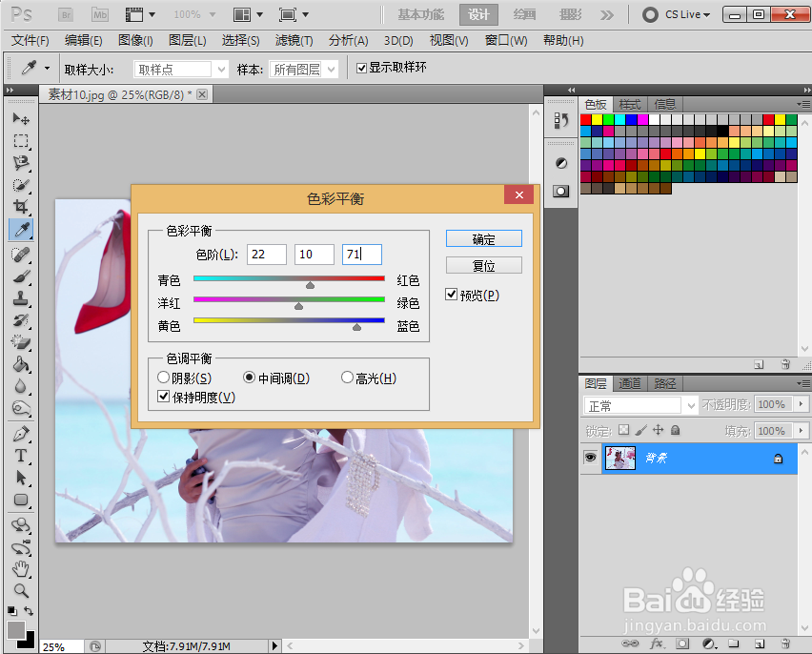Swap foreground and background colors
The image size is (812, 654).
click(29, 611)
